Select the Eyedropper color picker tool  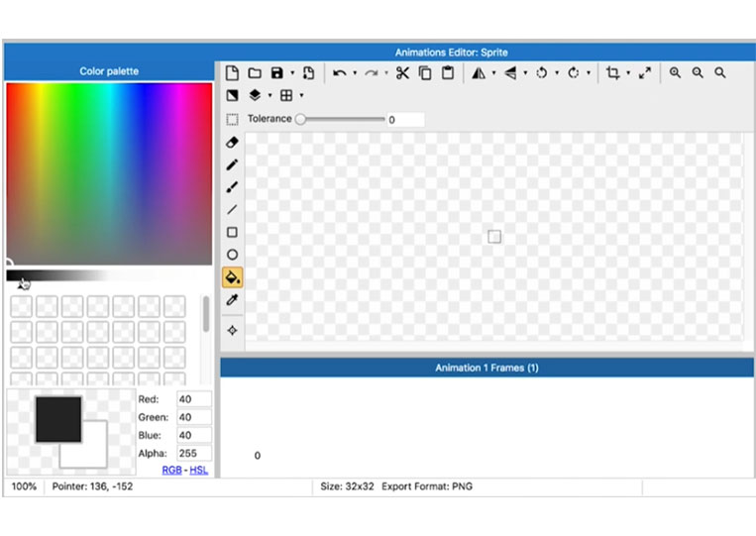(x=232, y=300)
